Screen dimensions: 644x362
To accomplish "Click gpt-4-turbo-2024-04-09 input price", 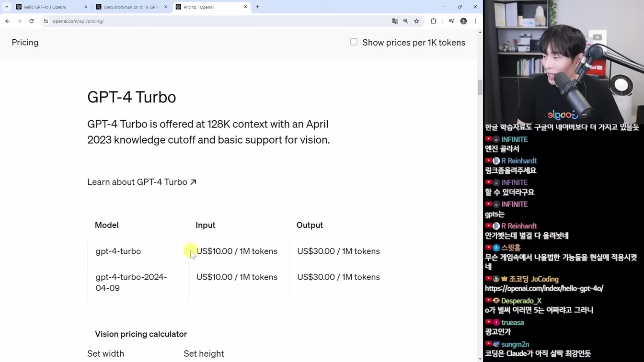I will (237, 277).
